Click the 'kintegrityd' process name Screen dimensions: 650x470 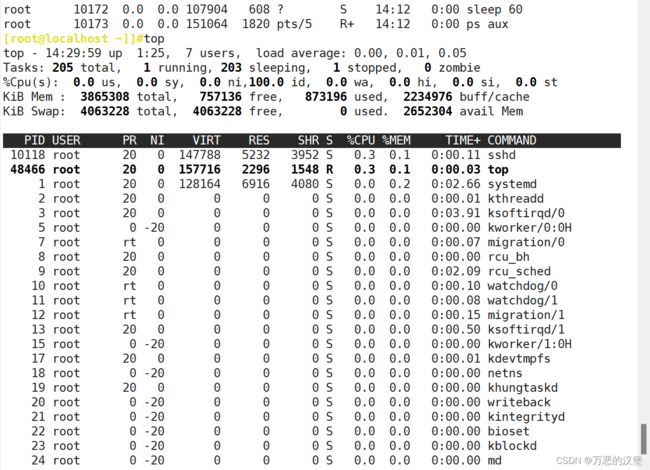point(526,417)
